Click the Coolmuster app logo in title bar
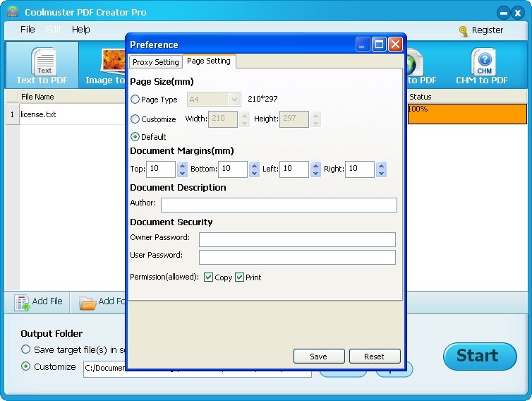The height and width of the screenshot is (401, 532). click(13, 12)
